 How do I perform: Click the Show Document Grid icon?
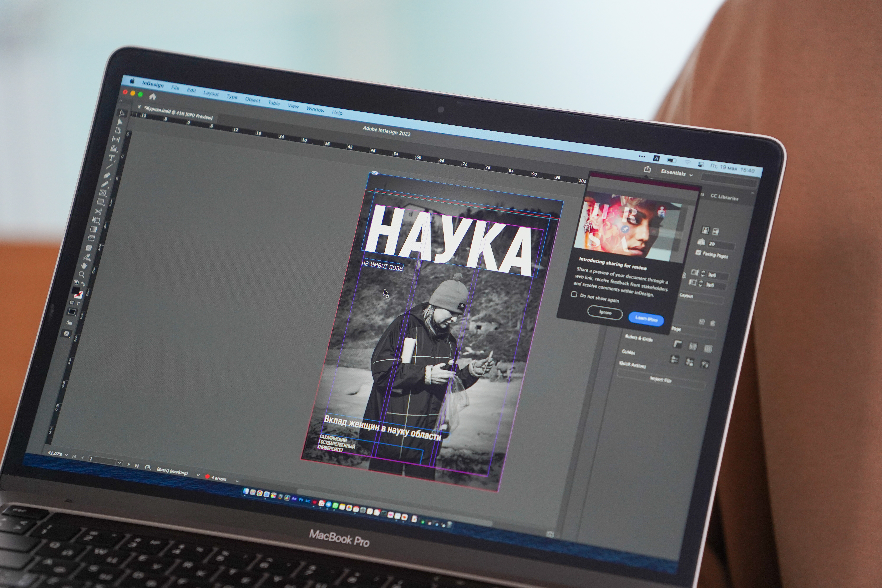[708, 349]
